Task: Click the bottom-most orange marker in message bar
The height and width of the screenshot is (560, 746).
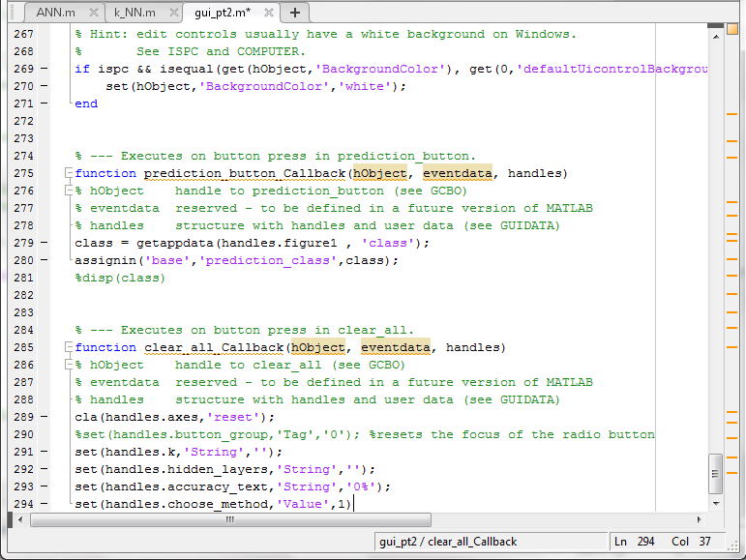Action: 731,474
